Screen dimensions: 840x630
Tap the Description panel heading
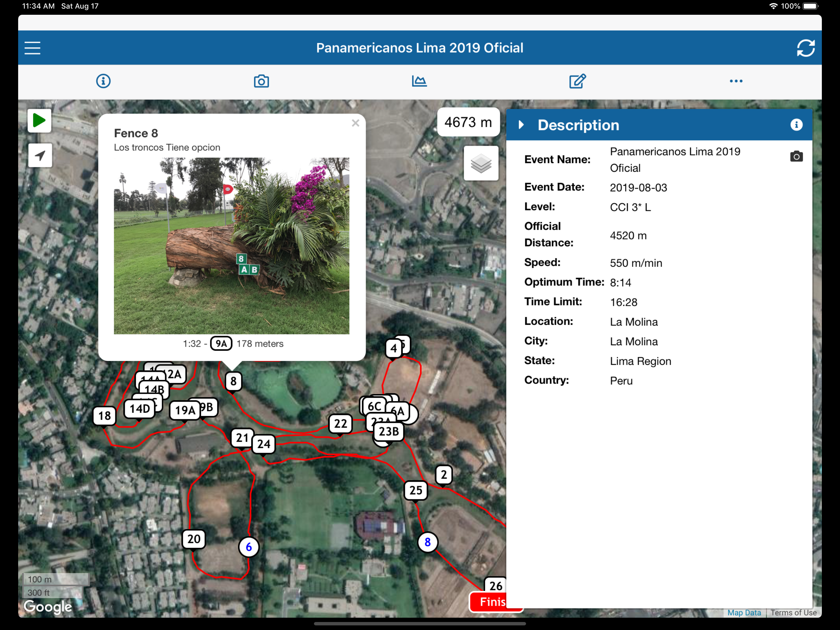click(578, 125)
